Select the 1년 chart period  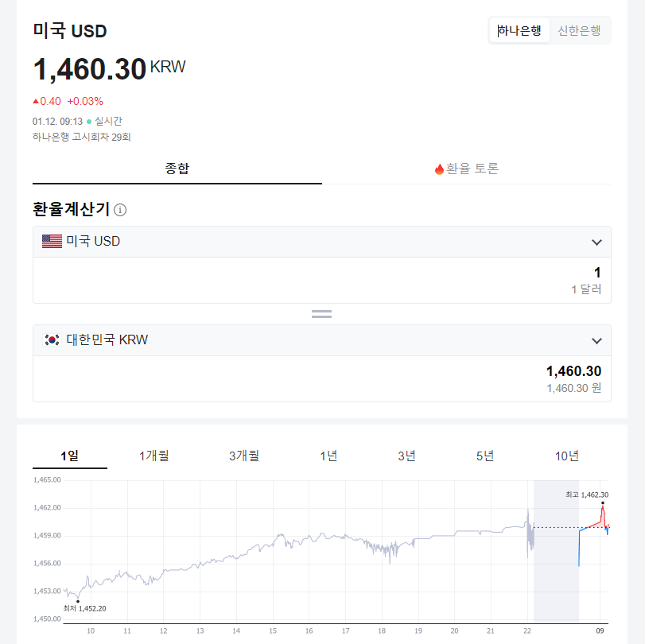330,456
